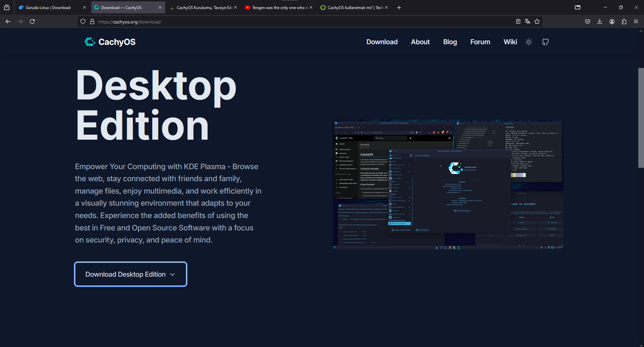Viewport: 644px width, 347px height.
Task: Toggle the light/dark theme sun icon
Action: (529, 42)
